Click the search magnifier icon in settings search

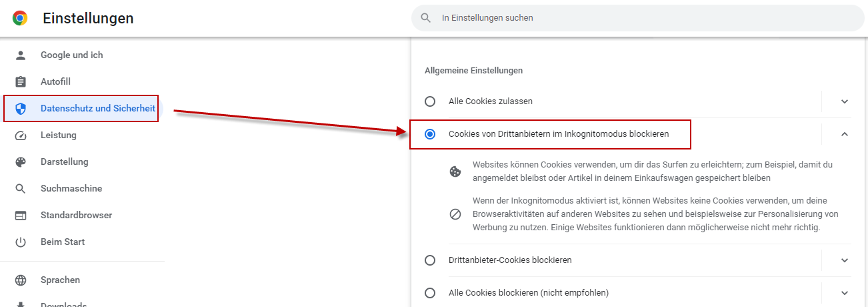(426, 18)
